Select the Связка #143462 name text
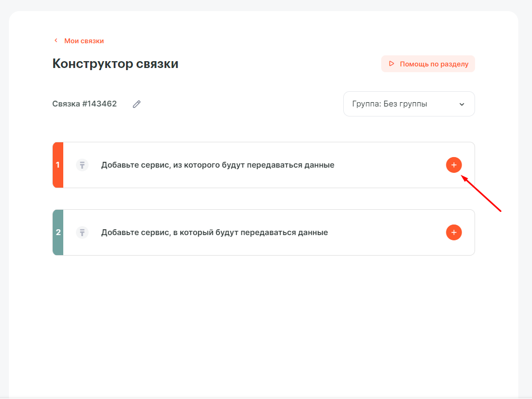 pos(84,104)
